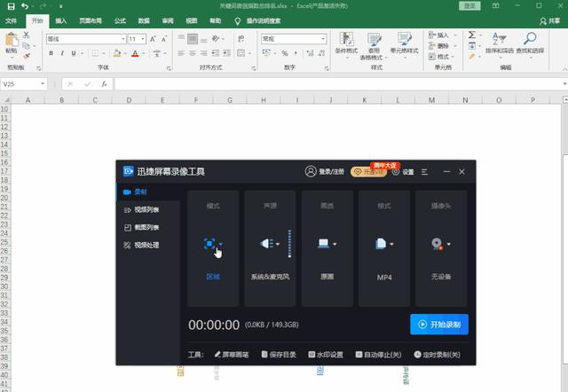
Task: Open Cell Styles in the ribbon
Action: 405,43
